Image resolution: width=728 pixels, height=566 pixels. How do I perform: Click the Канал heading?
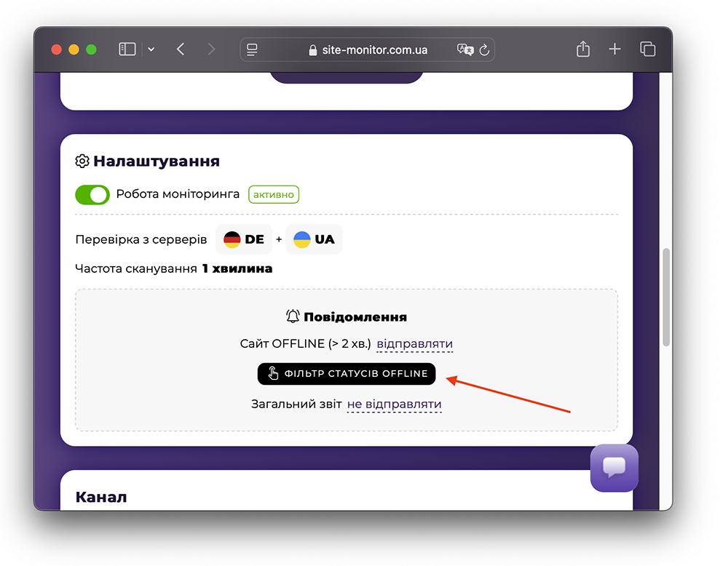tap(101, 497)
